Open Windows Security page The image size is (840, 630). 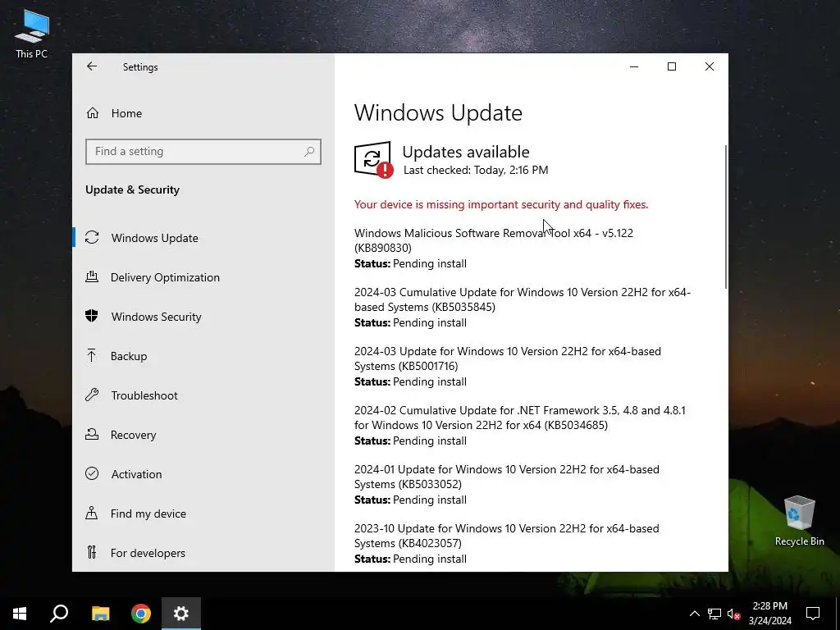coord(157,317)
